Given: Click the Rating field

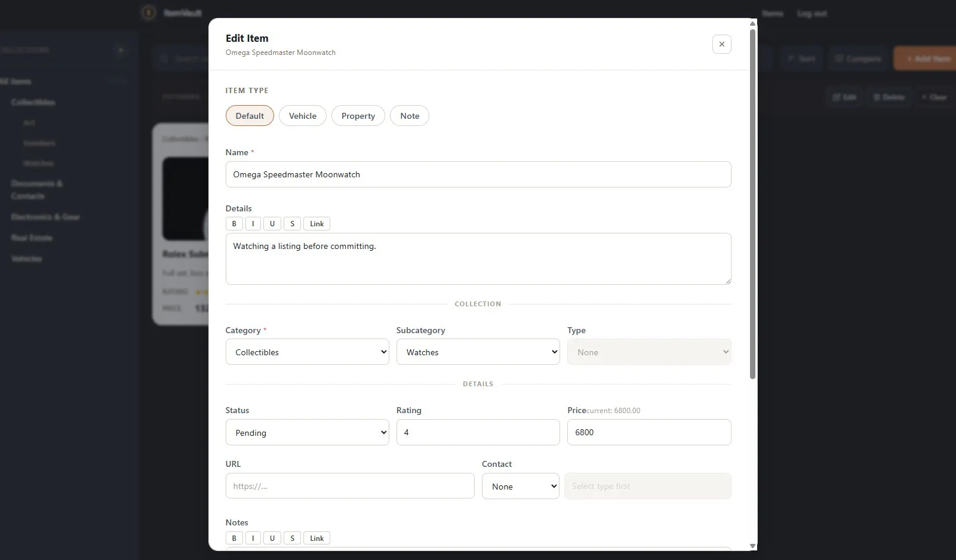Looking at the screenshot, I should click(478, 432).
